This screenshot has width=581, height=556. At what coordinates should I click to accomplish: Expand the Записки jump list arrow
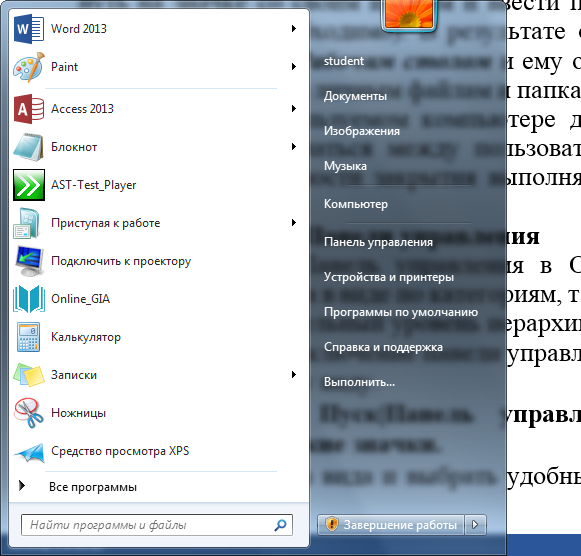coord(294,374)
